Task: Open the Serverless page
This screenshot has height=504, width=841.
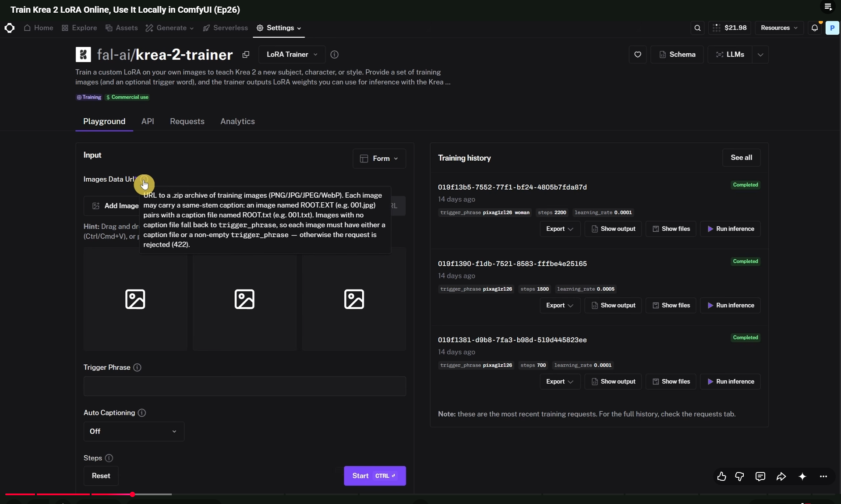Action: coord(226,28)
